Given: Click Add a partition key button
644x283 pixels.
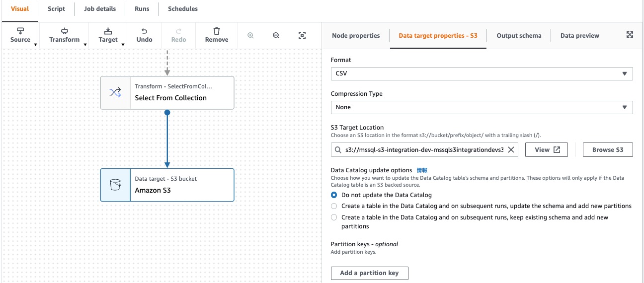Looking at the screenshot, I should (x=369, y=273).
